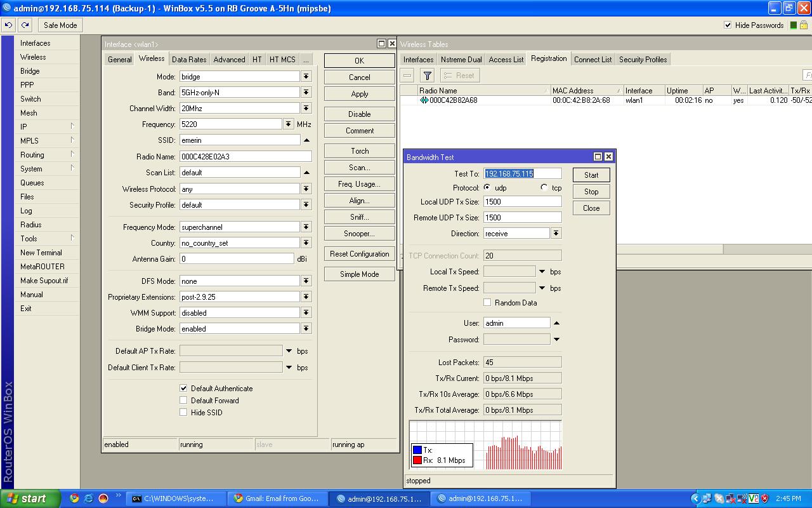This screenshot has width=812, height=508.
Task: Uncheck Default Authenticate
Action: click(183, 389)
